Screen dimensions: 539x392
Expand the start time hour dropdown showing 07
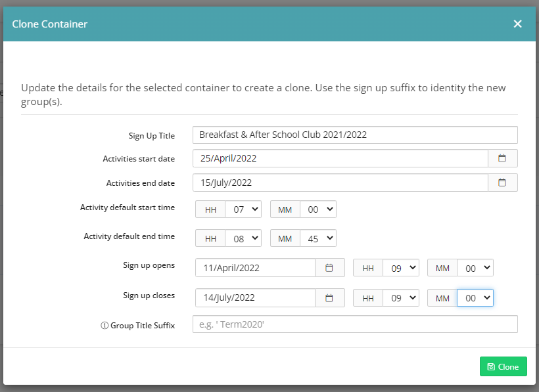(x=243, y=209)
